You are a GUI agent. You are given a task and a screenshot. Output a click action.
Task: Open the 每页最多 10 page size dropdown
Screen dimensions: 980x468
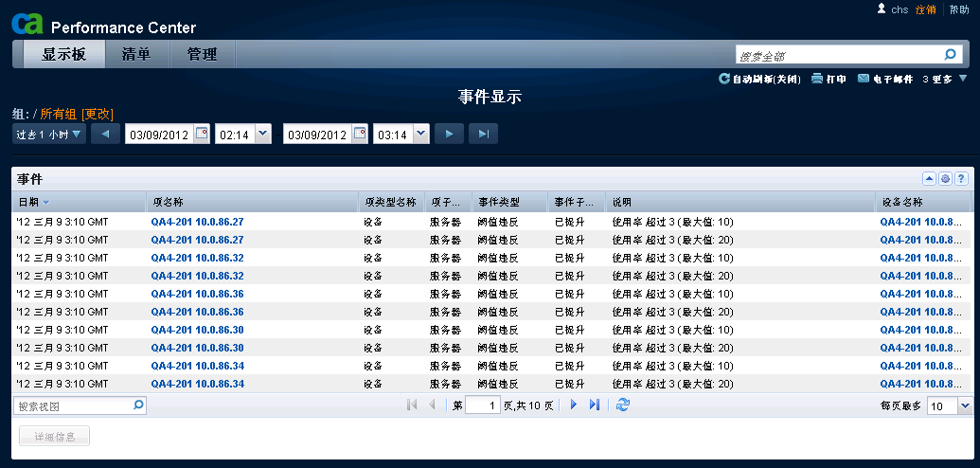click(x=965, y=406)
